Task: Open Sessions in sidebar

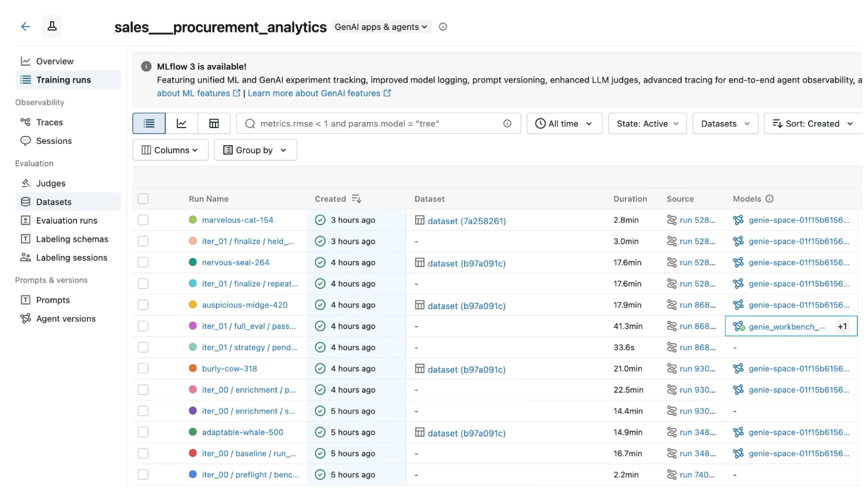Action: [68, 141]
